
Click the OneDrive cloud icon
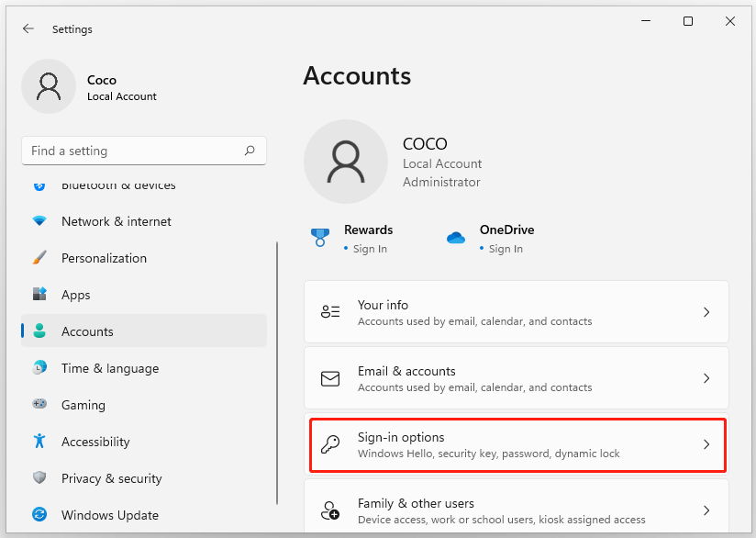pyautogui.click(x=456, y=238)
